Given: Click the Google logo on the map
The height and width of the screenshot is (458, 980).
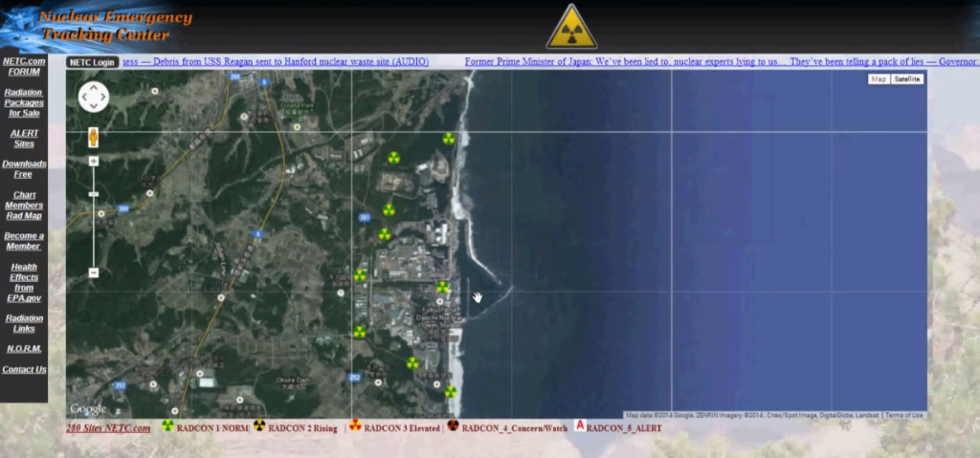Looking at the screenshot, I should click(88, 409).
